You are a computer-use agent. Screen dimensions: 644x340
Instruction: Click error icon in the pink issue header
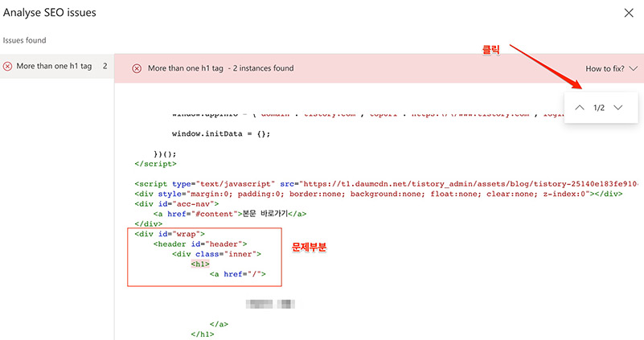point(137,68)
